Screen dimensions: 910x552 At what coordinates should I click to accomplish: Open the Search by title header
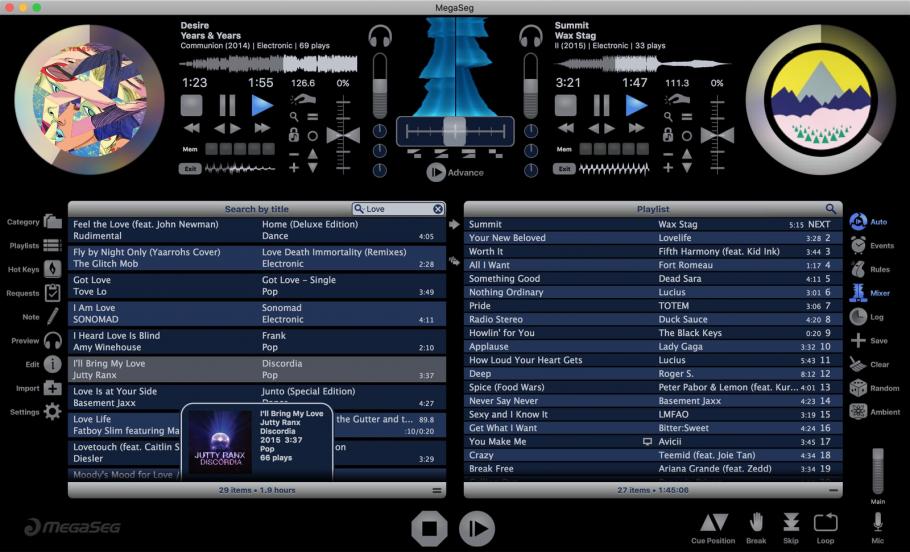[x=257, y=209]
